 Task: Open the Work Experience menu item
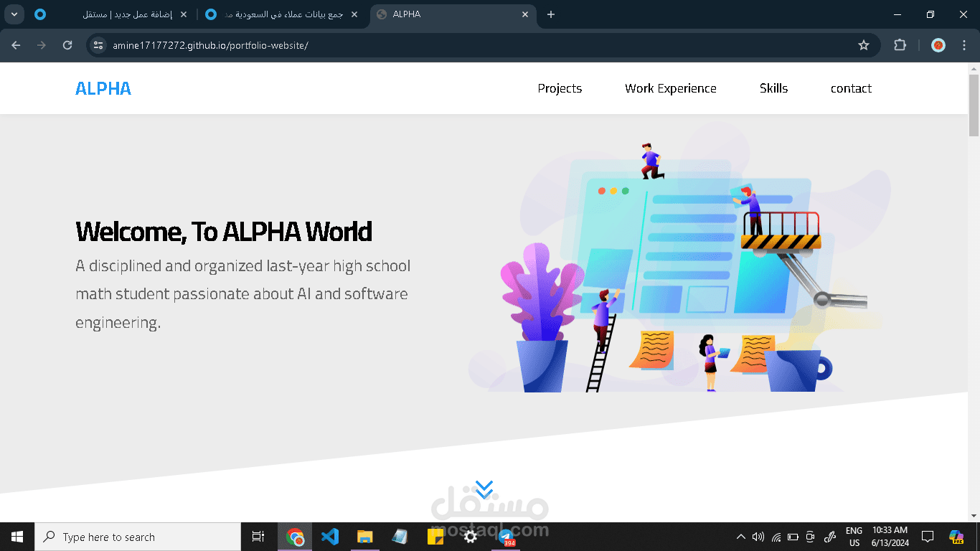click(670, 88)
